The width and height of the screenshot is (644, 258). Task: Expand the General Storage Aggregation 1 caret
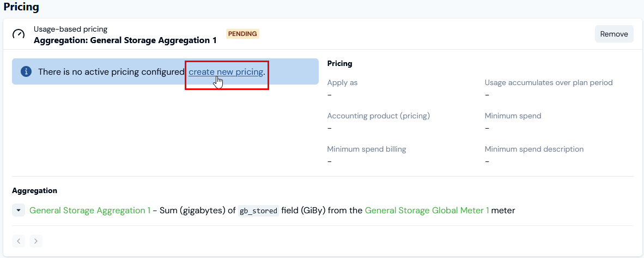tap(19, 210)
